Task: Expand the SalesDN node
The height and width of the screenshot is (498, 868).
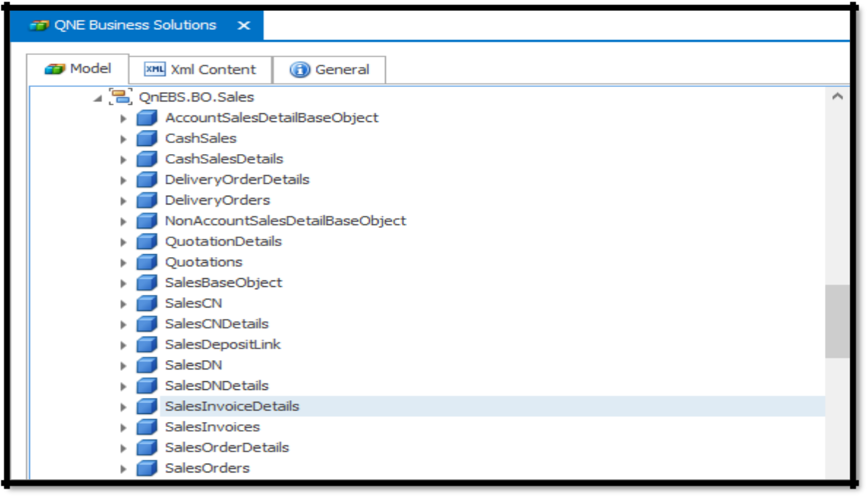Action: (x=123, y=366)
